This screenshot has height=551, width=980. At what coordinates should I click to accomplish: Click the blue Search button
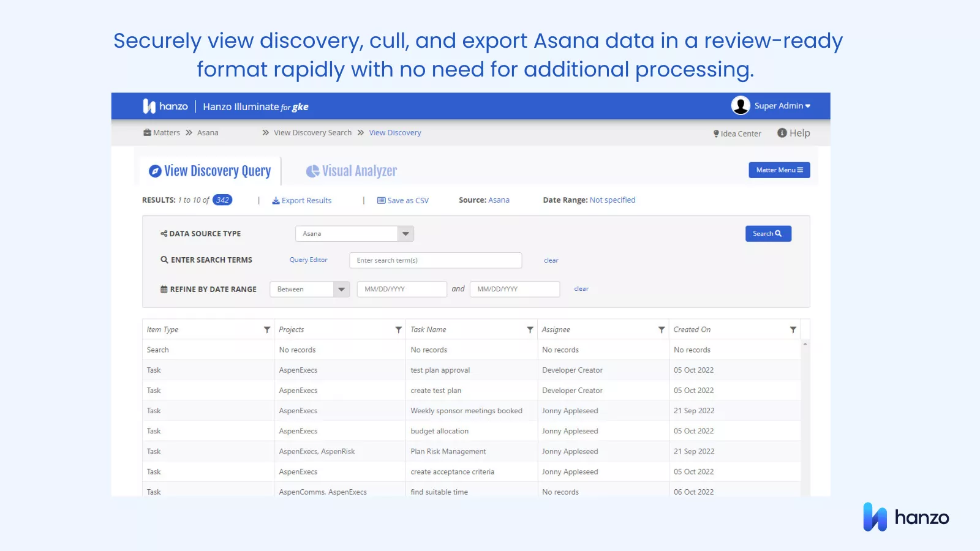tap(768, 234)
